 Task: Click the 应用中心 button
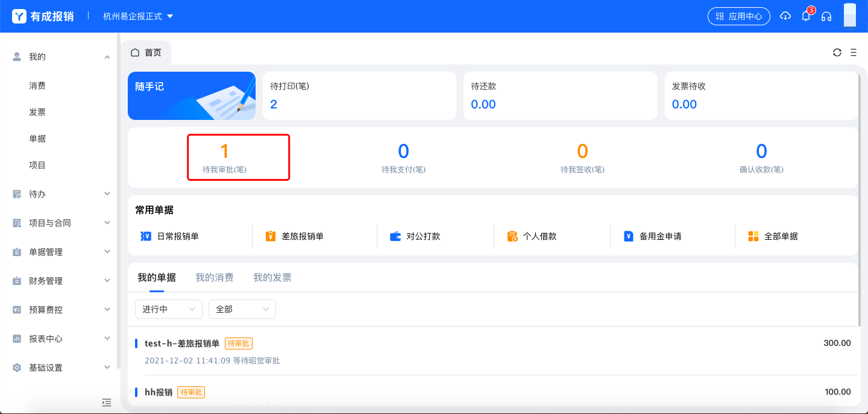(x=738, y=16)
